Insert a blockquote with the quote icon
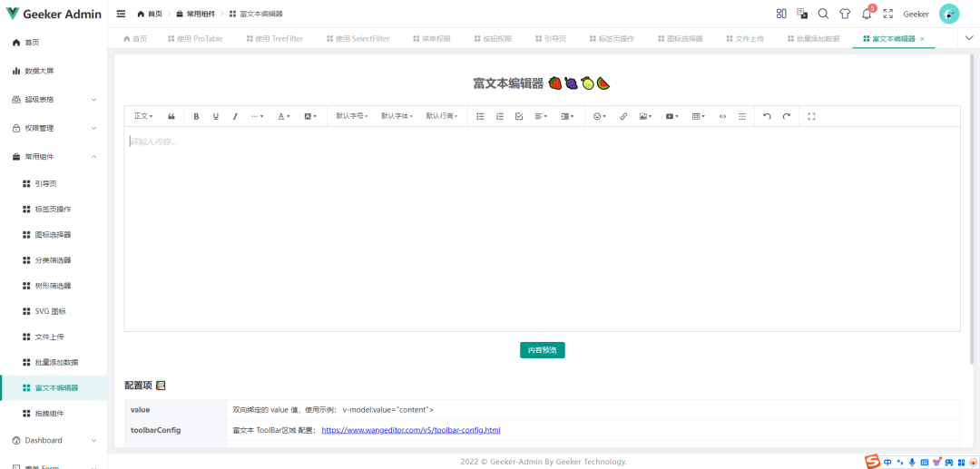 (x=171, y=116)
